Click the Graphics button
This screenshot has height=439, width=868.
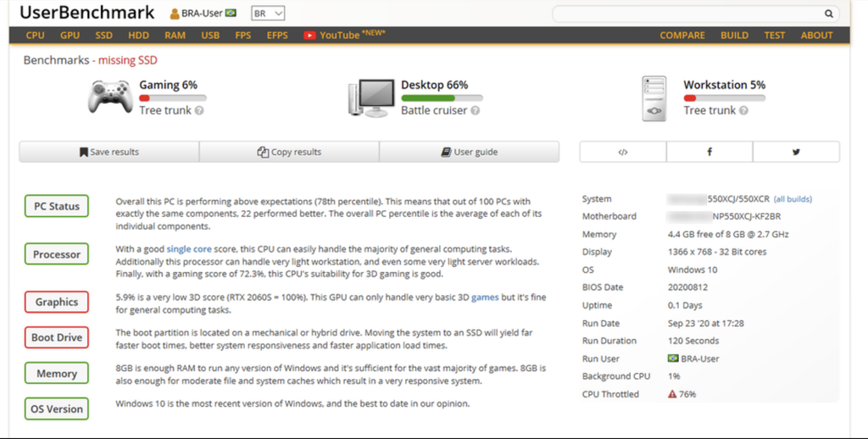click(57, 302)
